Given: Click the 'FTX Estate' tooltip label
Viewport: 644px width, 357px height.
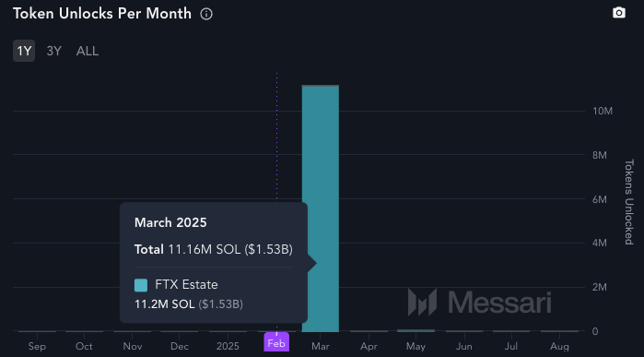Looking at the screenshot, I should (186, 285).
